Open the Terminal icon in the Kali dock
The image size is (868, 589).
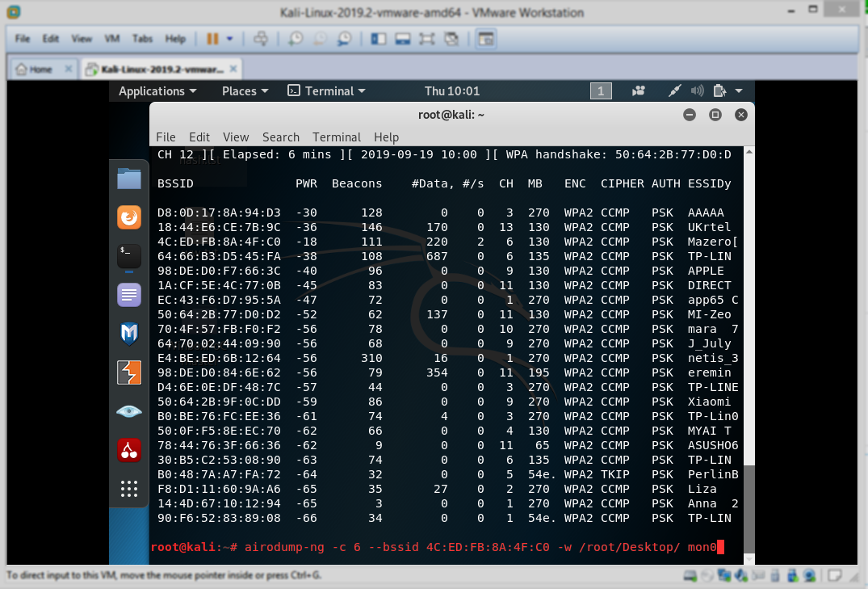(129, 256)
